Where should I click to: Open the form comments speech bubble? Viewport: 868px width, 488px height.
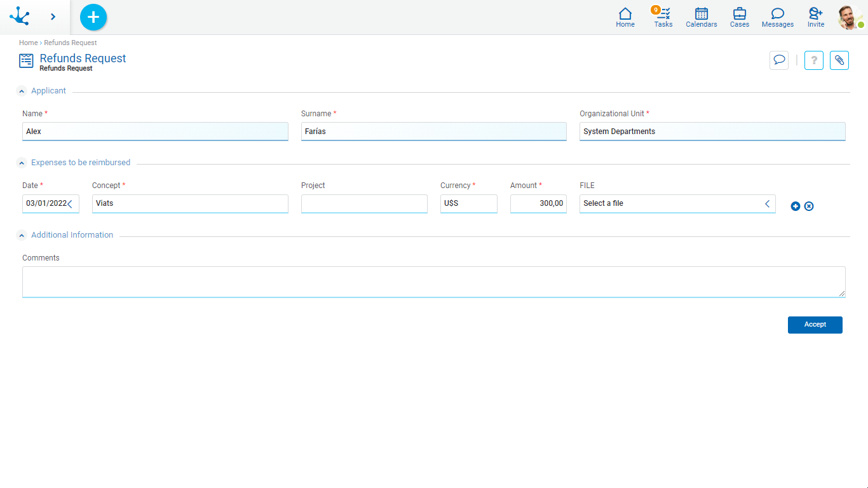point(778,60)
